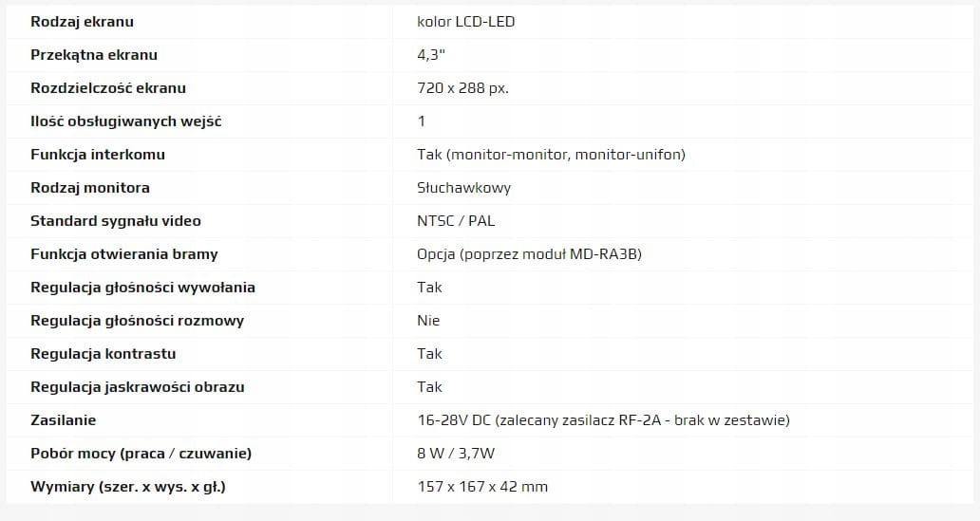
Task: Click the 'Rozdzielczość ekranu' label
Action: 108,87
